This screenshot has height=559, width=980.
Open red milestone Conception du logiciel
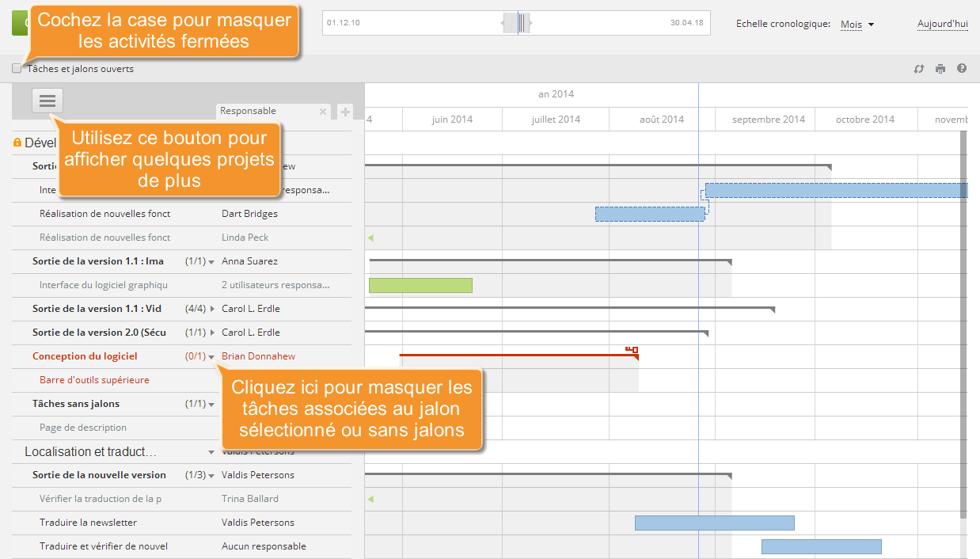click(x=85, y=356)
